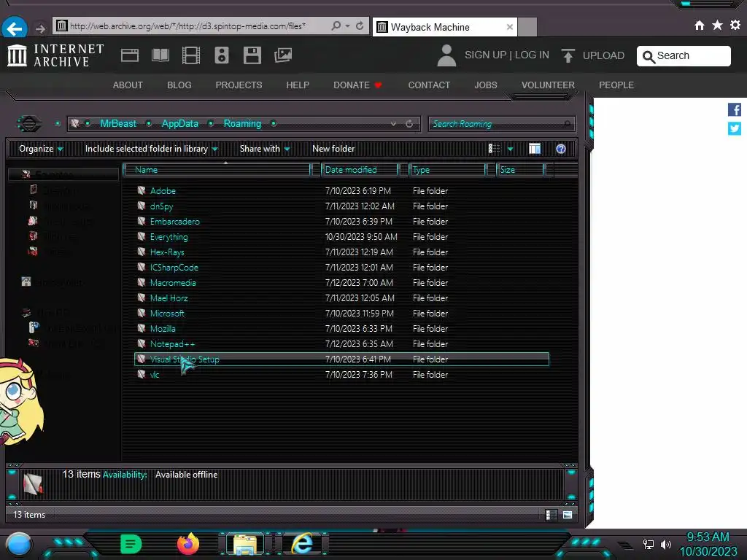Click the Search Roaming input box

tap(502, 124)
